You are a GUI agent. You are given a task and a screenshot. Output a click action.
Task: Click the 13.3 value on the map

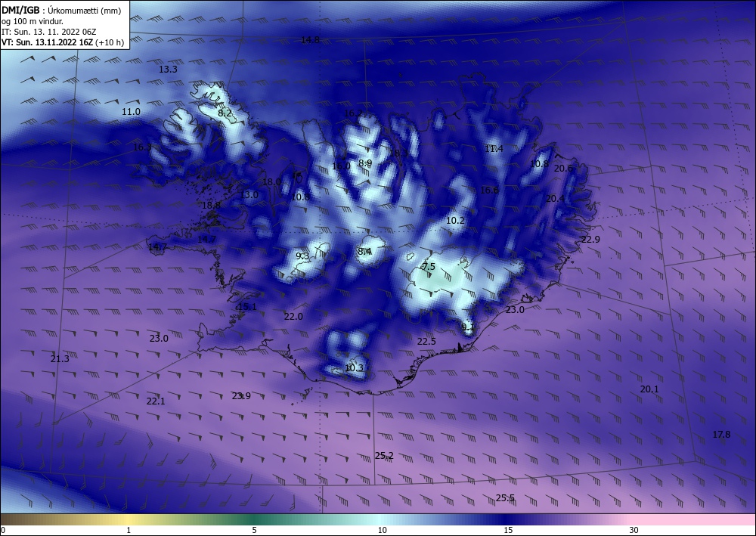[x=168, y=70]
